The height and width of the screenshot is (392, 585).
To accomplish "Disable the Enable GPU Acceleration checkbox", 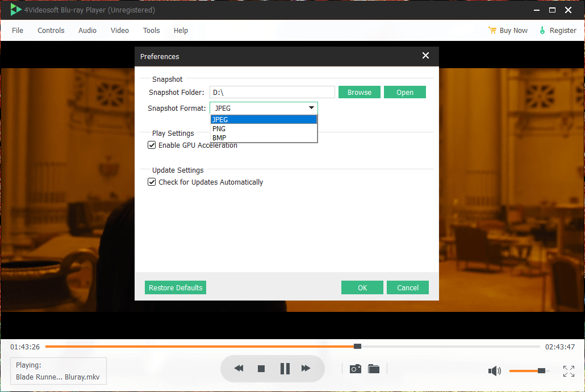I will tap(152, 145).
